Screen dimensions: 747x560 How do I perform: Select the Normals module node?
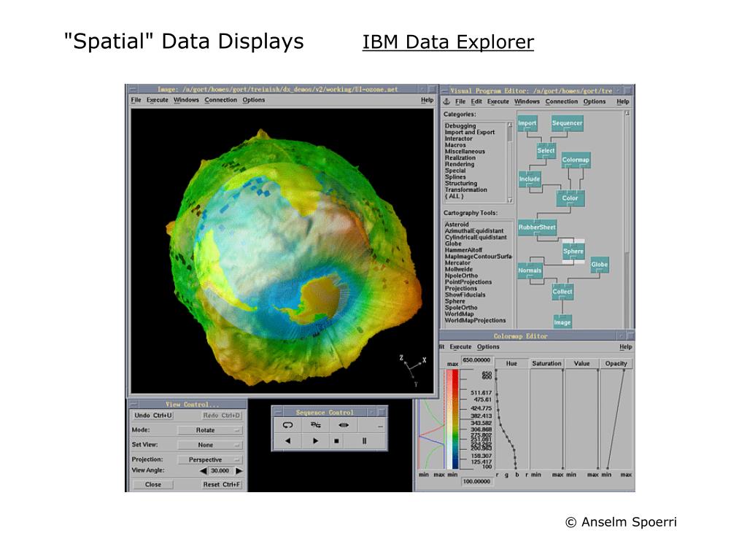(x=530, y=271)
